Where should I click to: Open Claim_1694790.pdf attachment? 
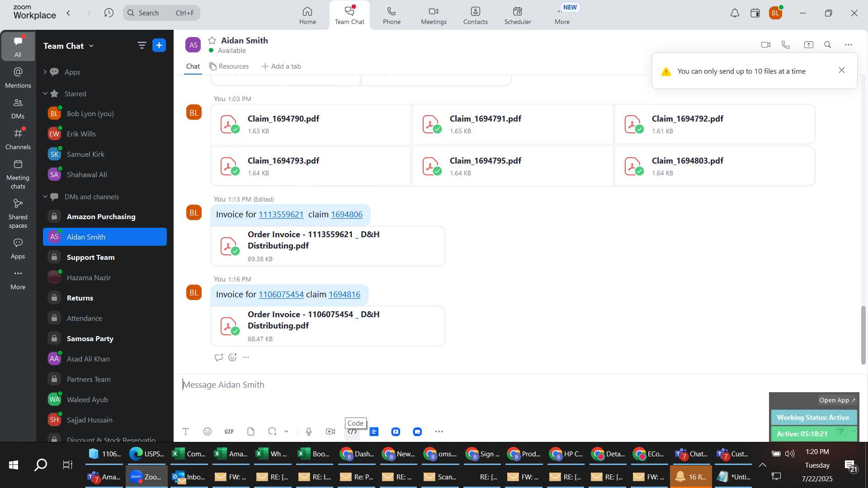tap(311, 124)
